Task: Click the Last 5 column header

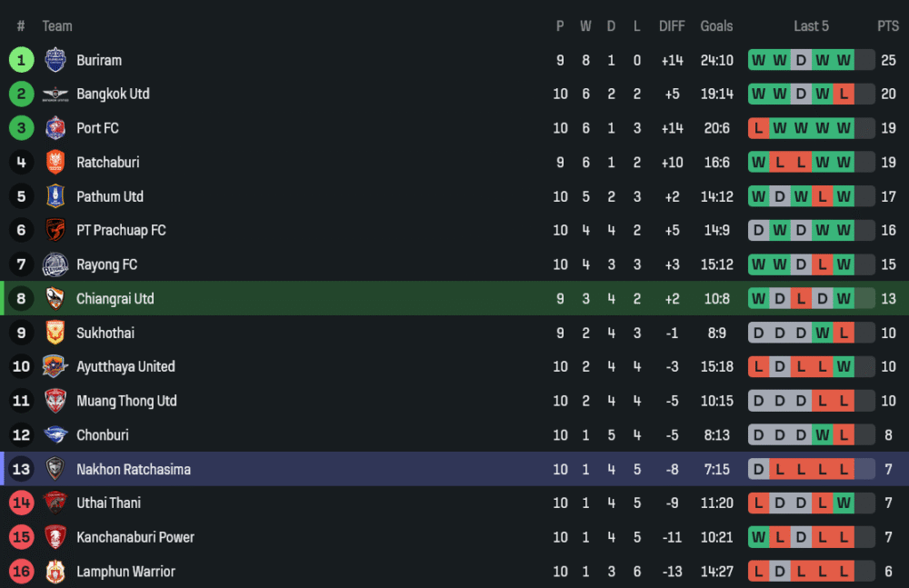Action: click(x=811, y=26)
